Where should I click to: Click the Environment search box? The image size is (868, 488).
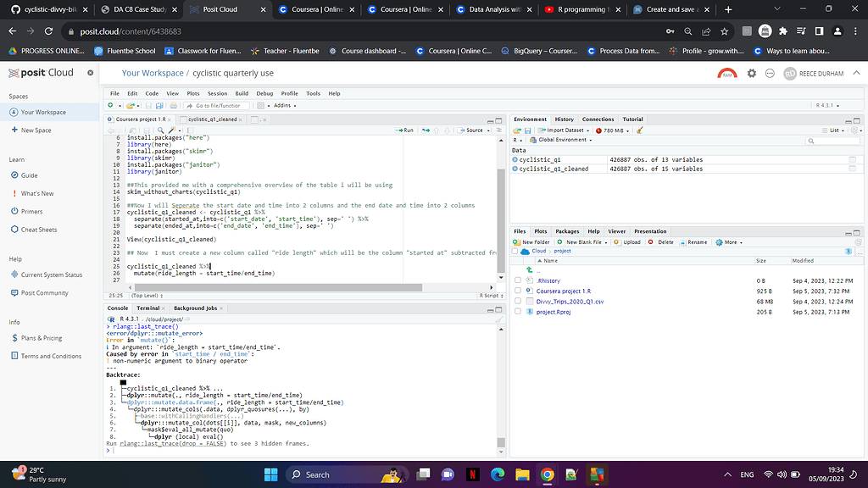[832, 141]
